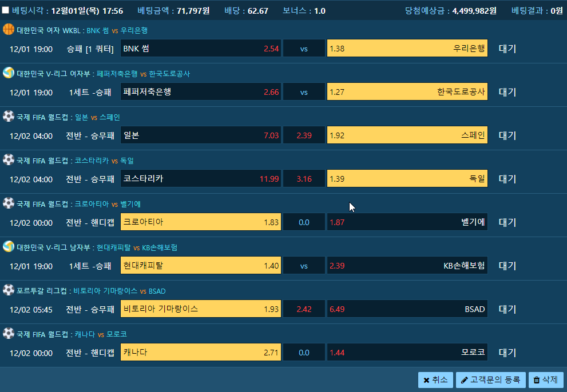Click the soccer ball icon for 크로아티아 vs 벨기에

coord(9,203)
